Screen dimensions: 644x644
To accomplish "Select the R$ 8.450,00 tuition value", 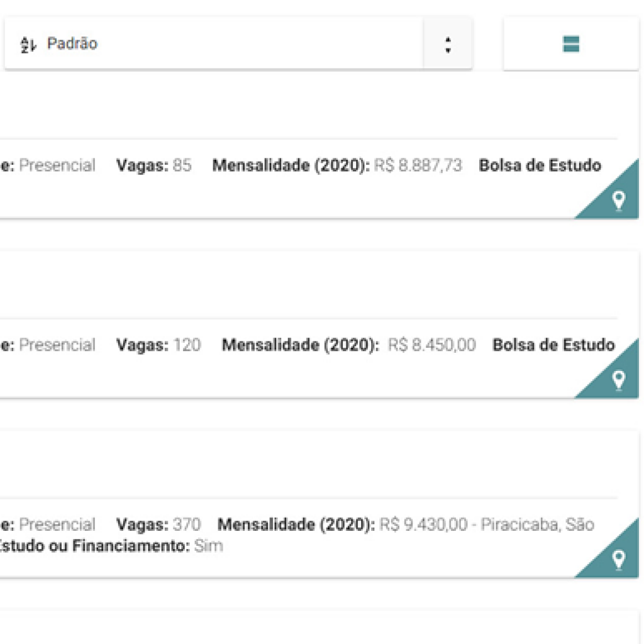I will click(431, 345).
